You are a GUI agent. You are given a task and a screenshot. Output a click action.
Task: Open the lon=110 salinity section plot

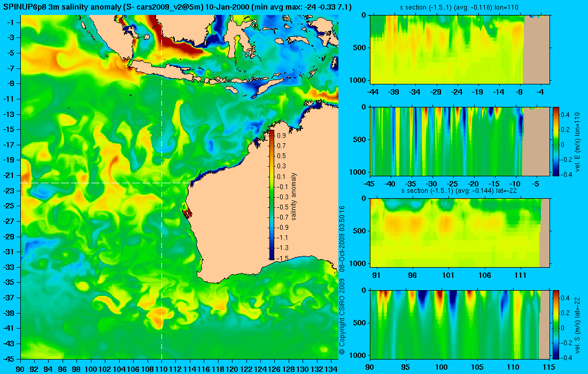click(460, 49)
